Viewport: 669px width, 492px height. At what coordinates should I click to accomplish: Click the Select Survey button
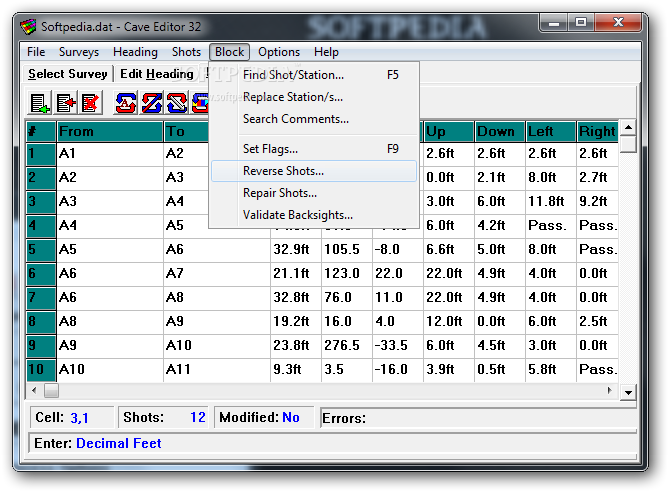pos(68,74)
